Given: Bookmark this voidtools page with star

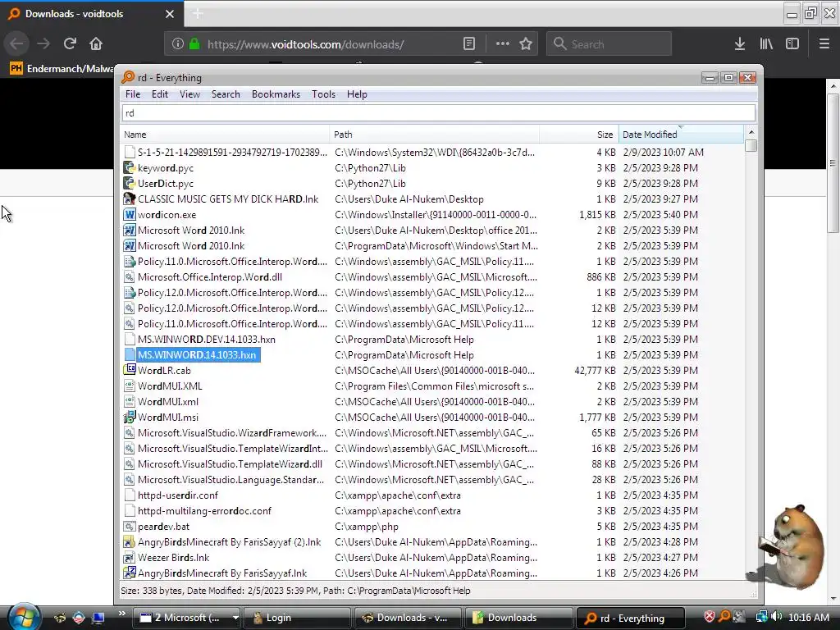Looking at the screenshot, I should coord(526,44).
